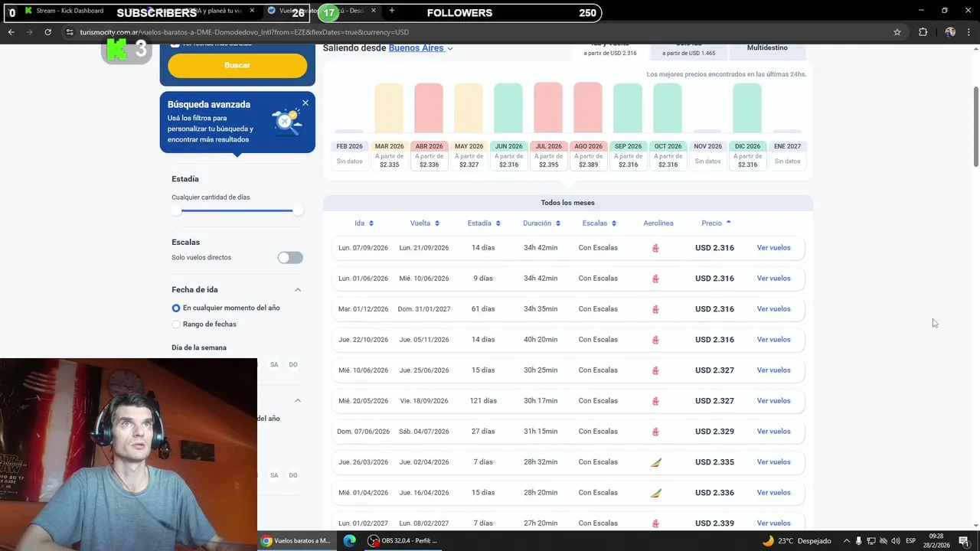The height and width of the screenshot is (551, 980).
Task: Click the right handle of the Estadía slider
Action: tap(298, 210)
